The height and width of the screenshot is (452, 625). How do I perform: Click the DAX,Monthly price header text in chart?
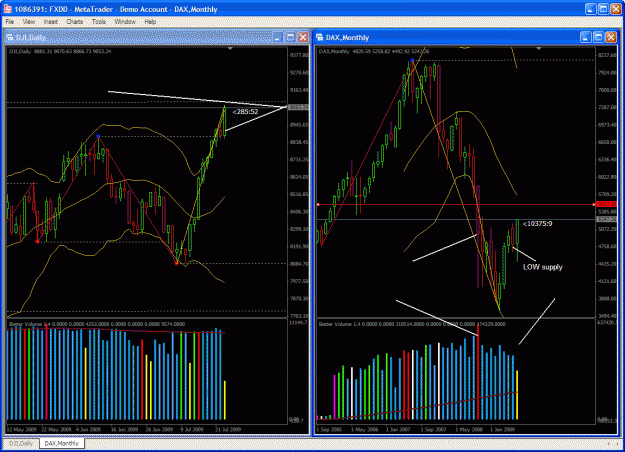(374, 51)
